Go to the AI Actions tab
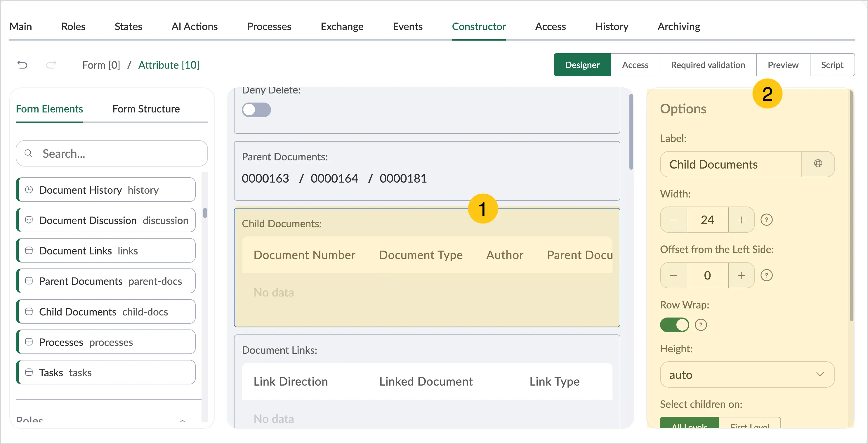Screen dimensions: 868x444 tap(195, 26)
